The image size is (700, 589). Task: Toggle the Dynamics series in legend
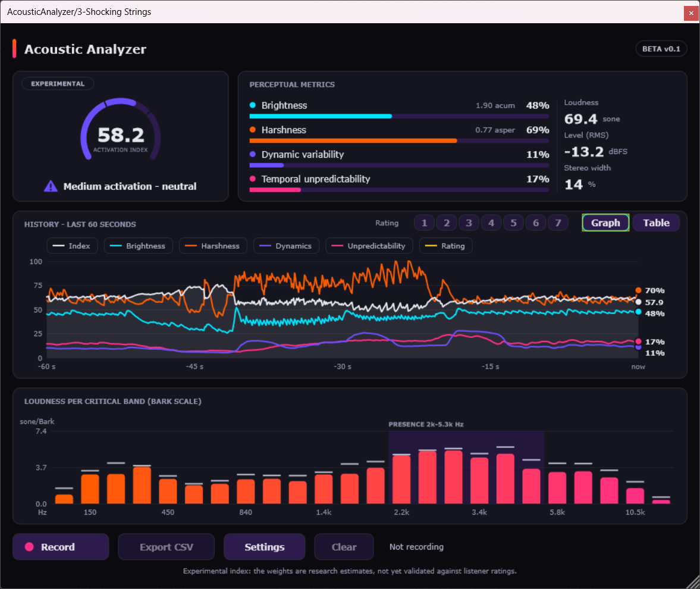coord(286,246)
